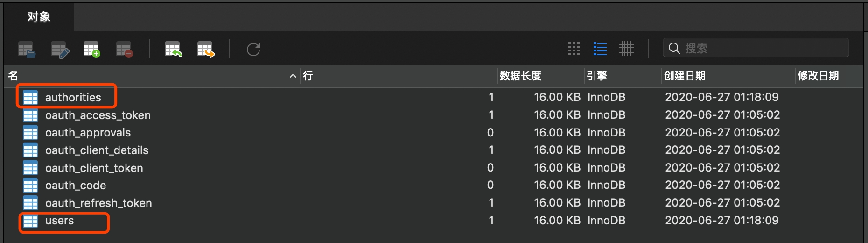The height and width of the screenshot is (243, 868).
Task: Select the authorities table
Action: pyautogui.click(x=73, y=97)
